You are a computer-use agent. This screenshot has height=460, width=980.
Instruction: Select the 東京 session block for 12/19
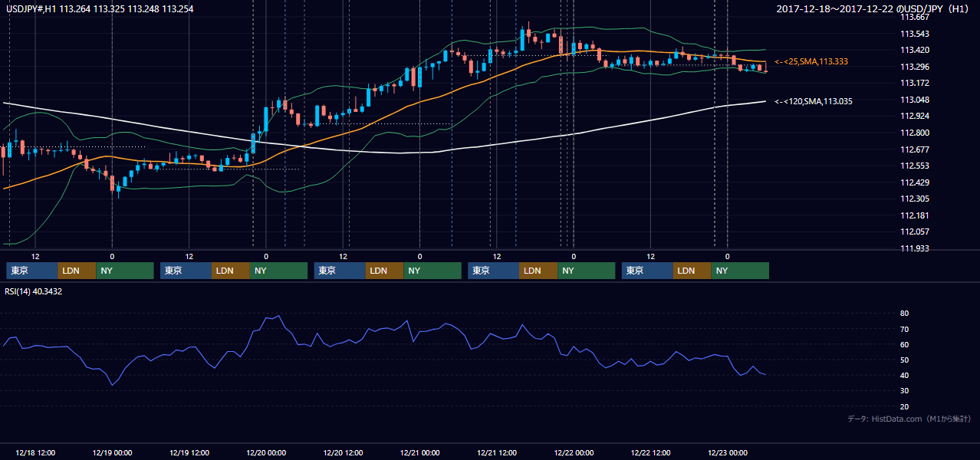186,271
